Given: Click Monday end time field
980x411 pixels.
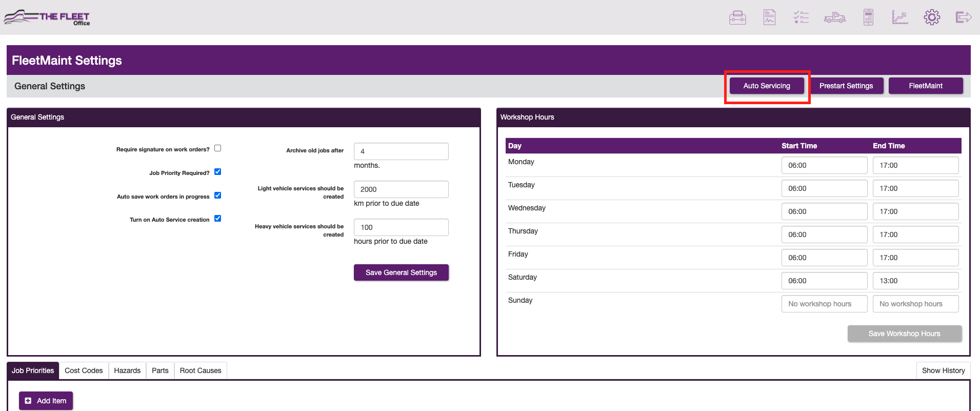Looking at the screenshot, I should point(915,165).
